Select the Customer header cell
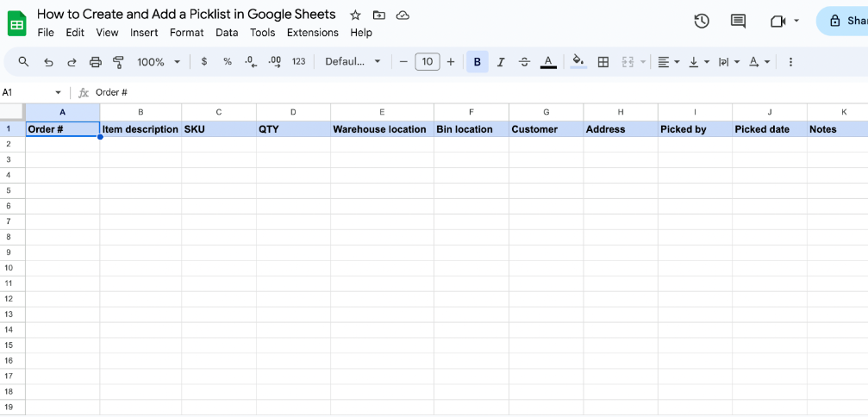Image resolution: width=868 pixels, height=417 pixels. click(546, 129)
